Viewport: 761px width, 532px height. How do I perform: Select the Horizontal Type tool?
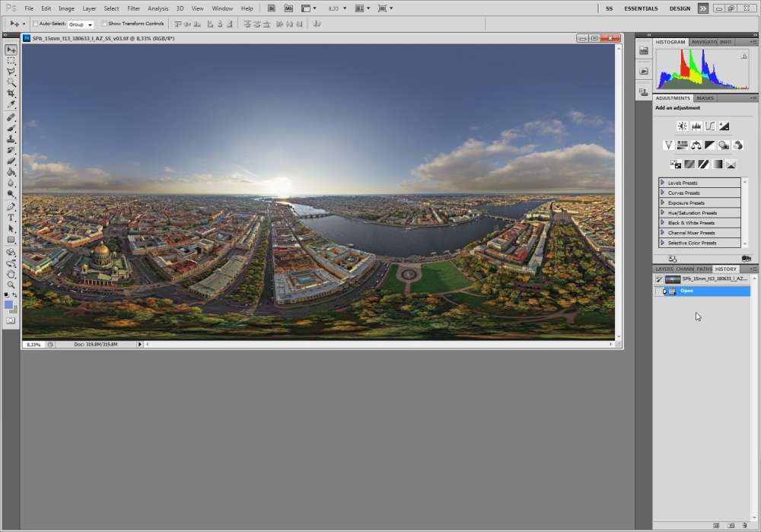(x=11, y=218)
